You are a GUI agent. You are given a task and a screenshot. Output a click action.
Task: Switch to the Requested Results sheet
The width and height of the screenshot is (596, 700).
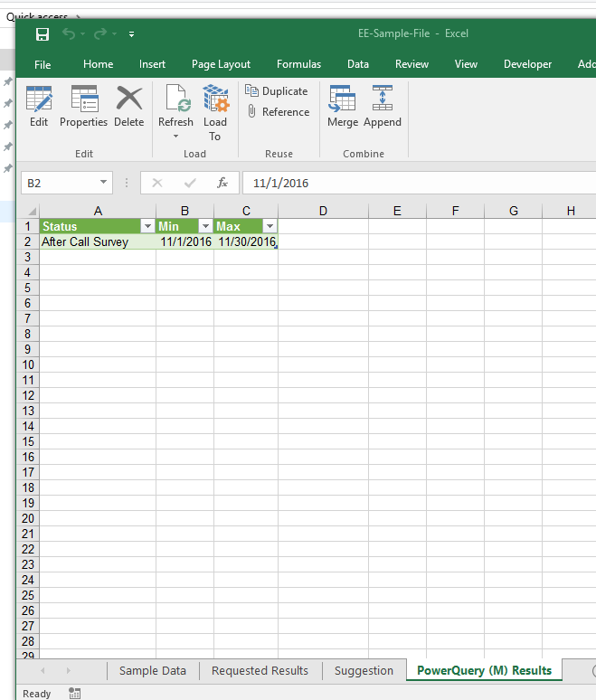[x=260, y=670]
